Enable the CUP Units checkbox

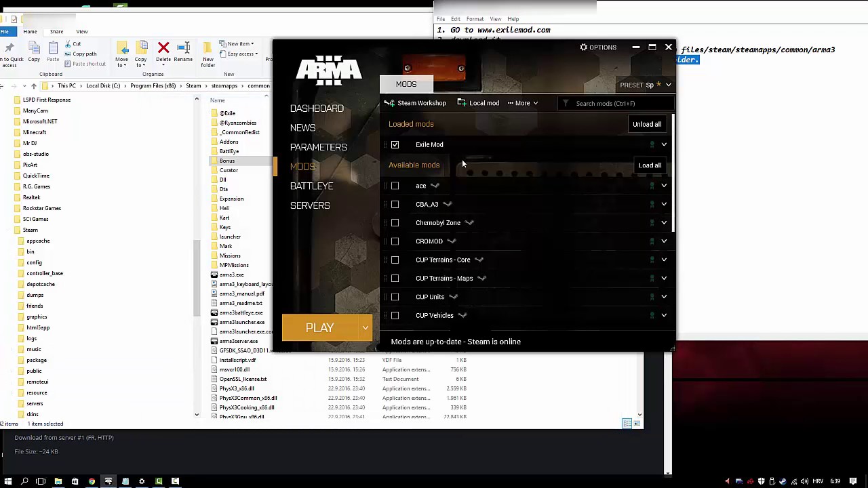[x=395, y=297]
